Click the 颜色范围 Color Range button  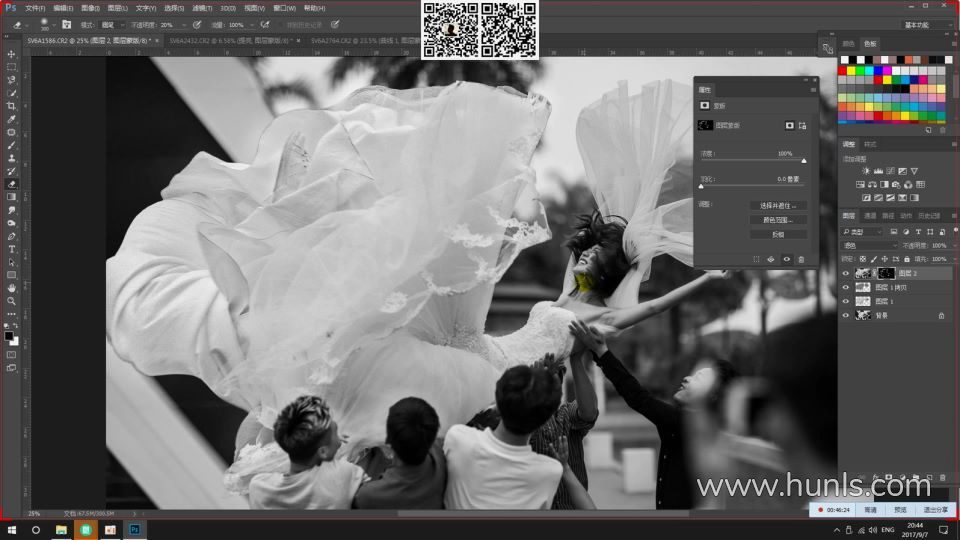[x=778, y=220]
